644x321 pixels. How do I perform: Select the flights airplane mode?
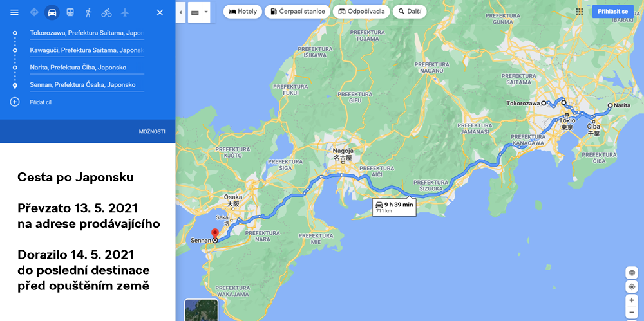point(124,12)
